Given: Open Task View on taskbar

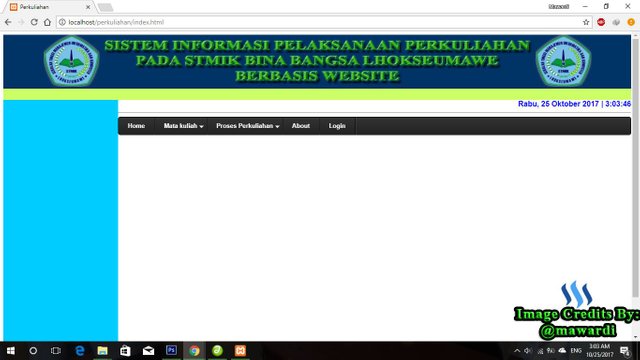Looking at the screenshot, I should click(x=56, y=351).
